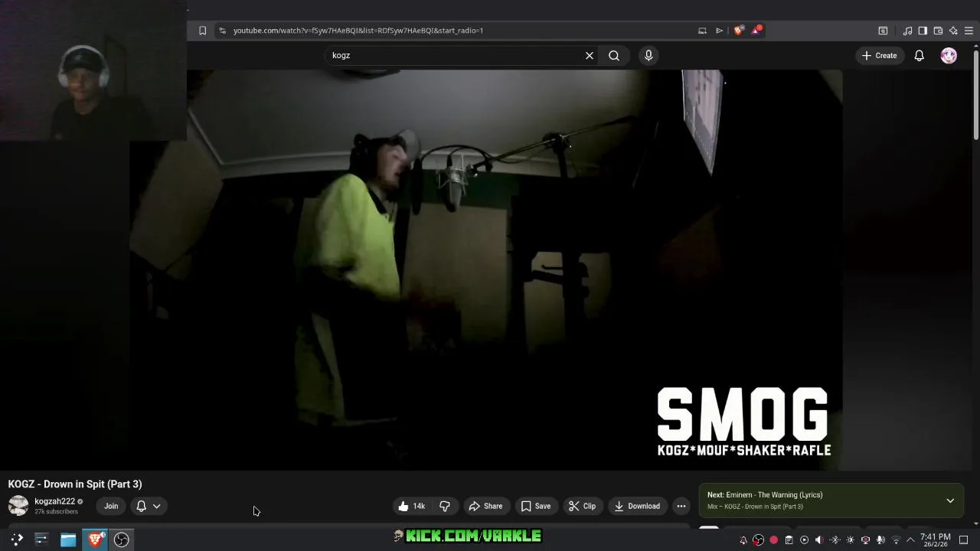Viewport: 980px width, 551px height.
Task: Open the KDE application launcher
Action: [17, 540]
